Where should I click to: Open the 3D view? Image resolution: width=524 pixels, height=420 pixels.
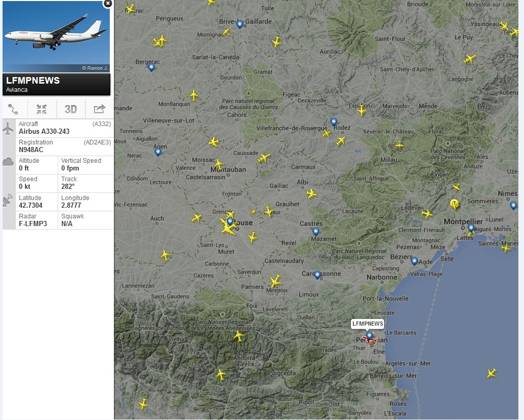pos(71,109)
